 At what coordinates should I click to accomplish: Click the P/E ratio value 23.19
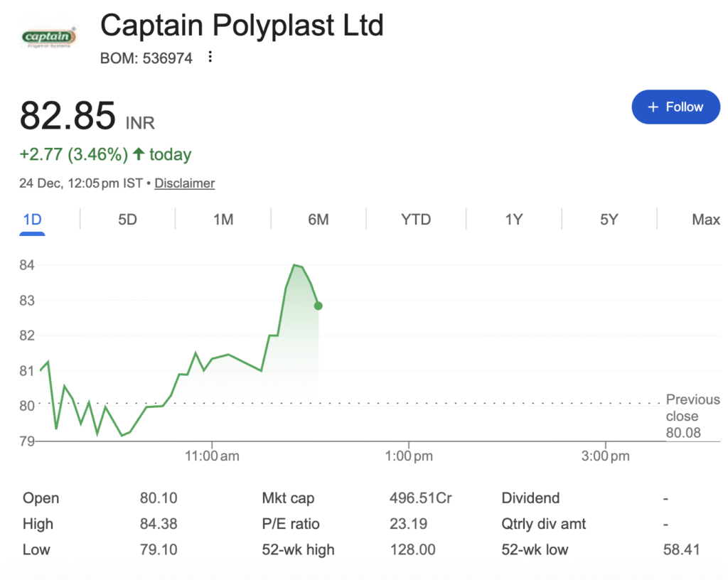409,524
